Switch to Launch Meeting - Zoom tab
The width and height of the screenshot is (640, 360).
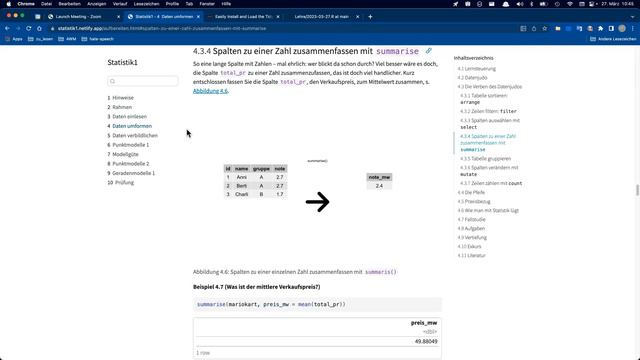point(84,17)
